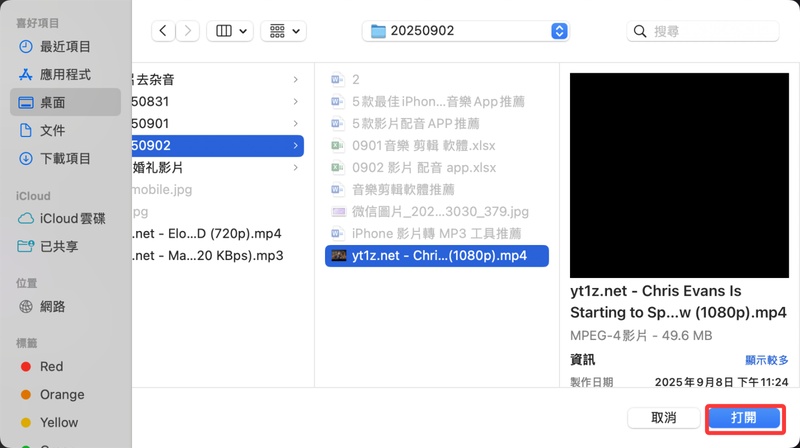Open the grid grouping options dropdown
The image size is (800, 448).
coord(283,31)
